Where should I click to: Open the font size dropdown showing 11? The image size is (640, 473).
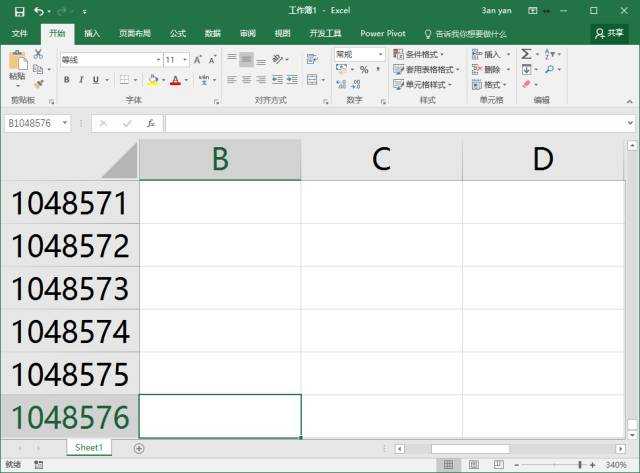[185, 60]
